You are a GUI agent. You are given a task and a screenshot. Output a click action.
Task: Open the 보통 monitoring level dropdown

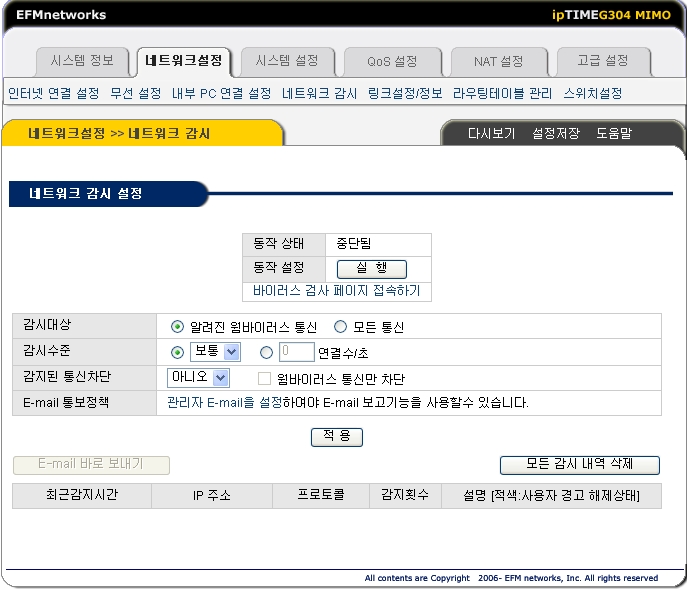pos(215,351)
